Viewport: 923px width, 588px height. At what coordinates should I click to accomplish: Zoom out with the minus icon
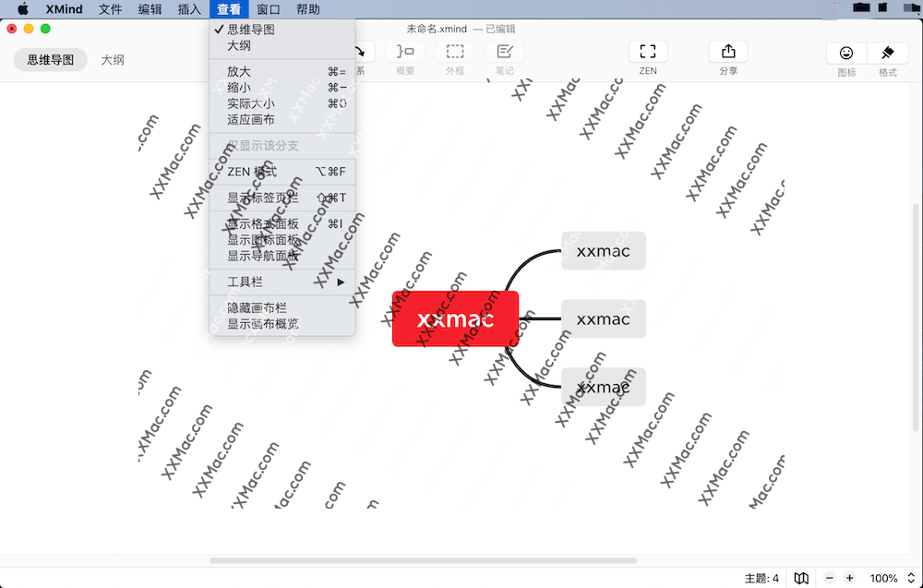click(830, 578)
